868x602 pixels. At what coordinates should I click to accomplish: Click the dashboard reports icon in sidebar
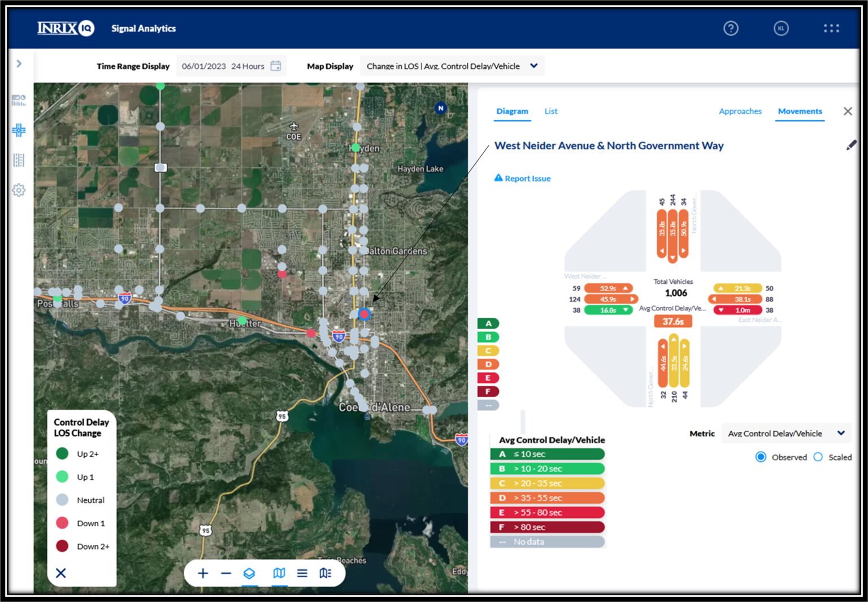18,99
